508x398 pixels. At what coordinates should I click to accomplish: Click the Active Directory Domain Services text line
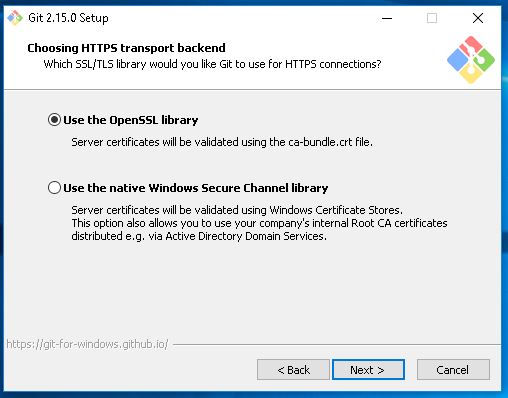pos(199,236)
